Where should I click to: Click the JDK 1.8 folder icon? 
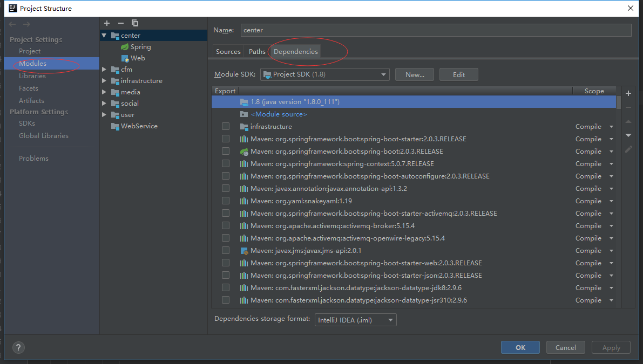(244, 102)
